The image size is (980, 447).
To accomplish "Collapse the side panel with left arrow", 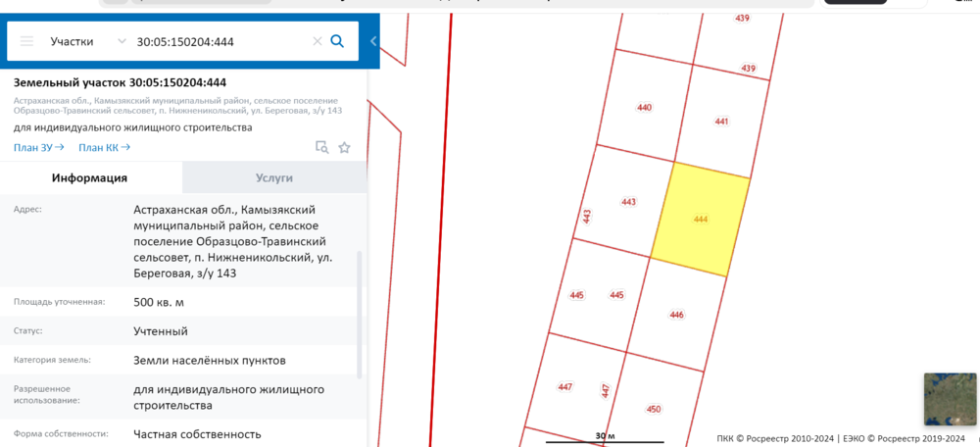I will [373, 41].
